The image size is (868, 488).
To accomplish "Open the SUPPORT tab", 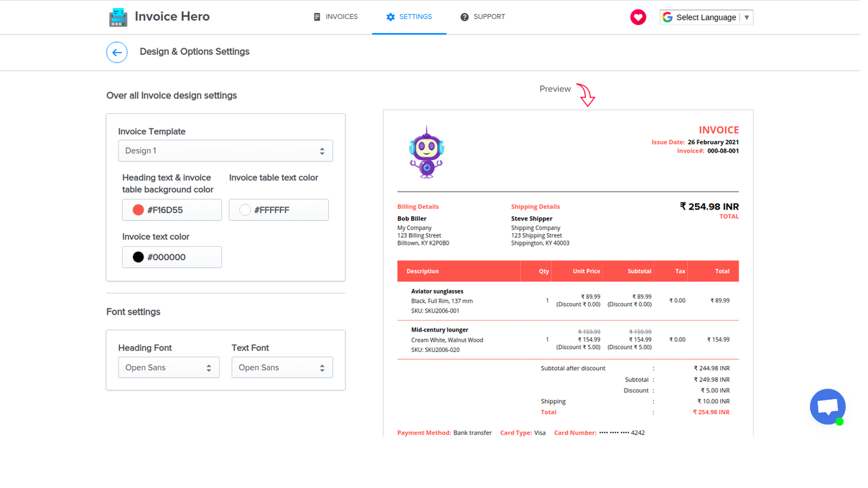I will (x=483, y=17).
